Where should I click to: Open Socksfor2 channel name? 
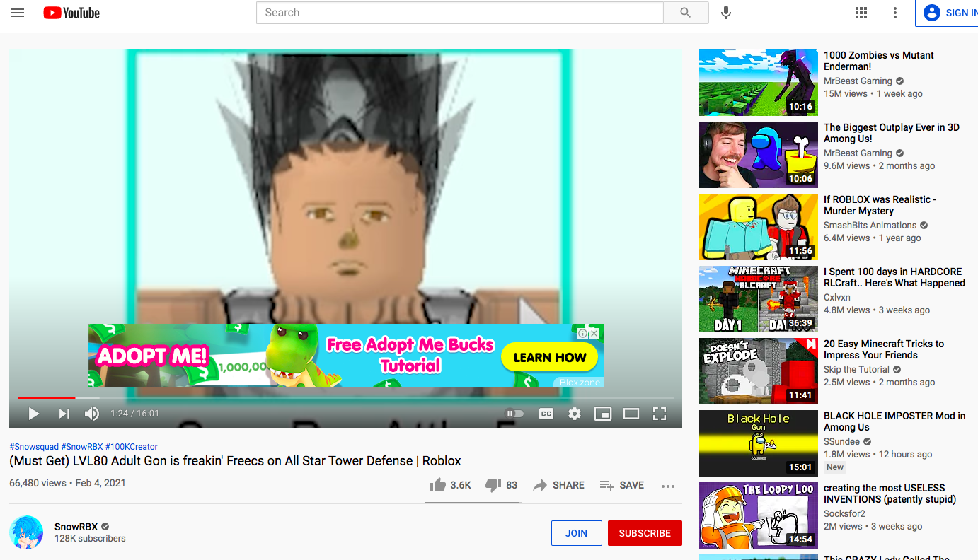point(844,514)
